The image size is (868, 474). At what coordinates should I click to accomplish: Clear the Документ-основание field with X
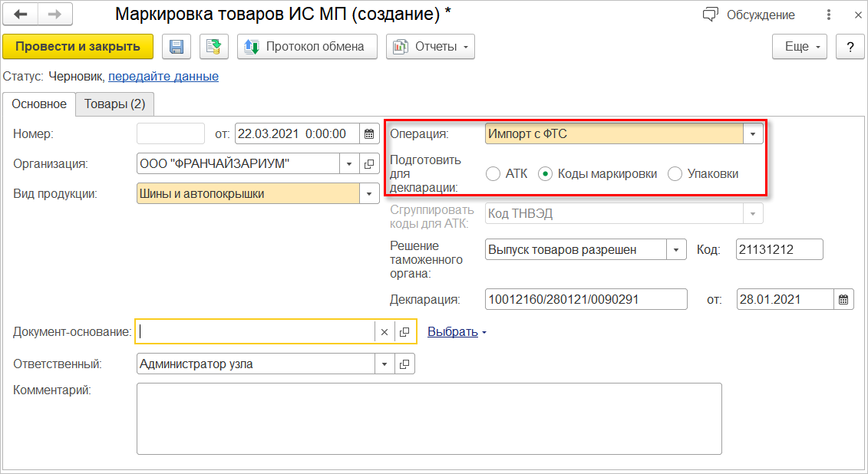[384, 332]
